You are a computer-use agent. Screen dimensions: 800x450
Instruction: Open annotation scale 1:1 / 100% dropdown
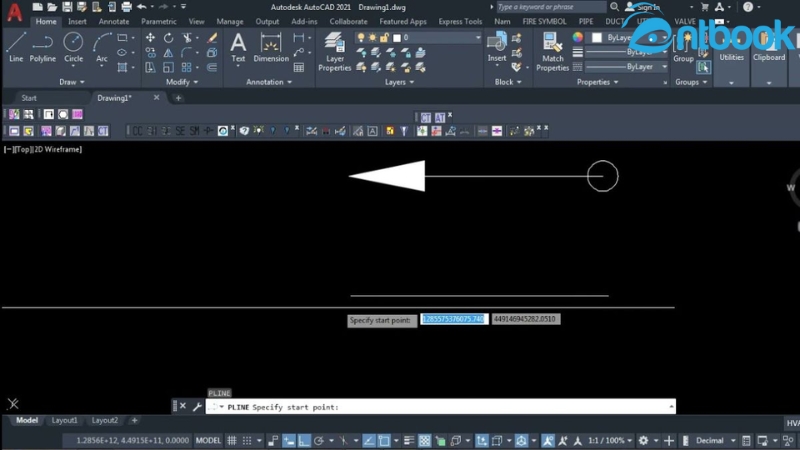610,440
